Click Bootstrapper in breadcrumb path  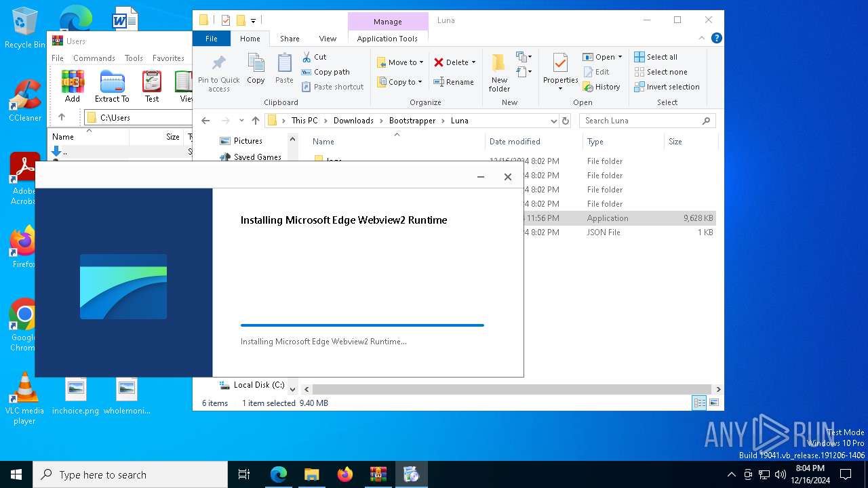tap(412, 121)
